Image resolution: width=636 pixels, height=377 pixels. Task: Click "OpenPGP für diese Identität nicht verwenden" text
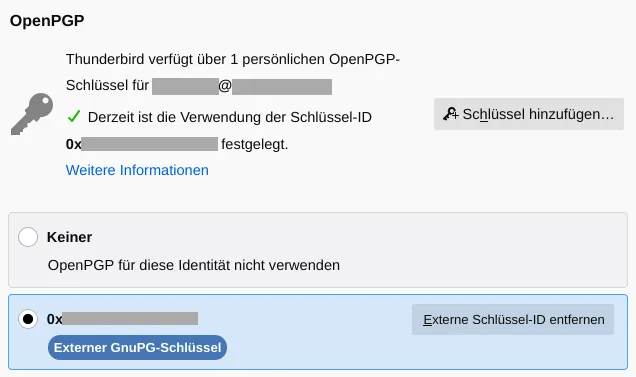(193, 265)
